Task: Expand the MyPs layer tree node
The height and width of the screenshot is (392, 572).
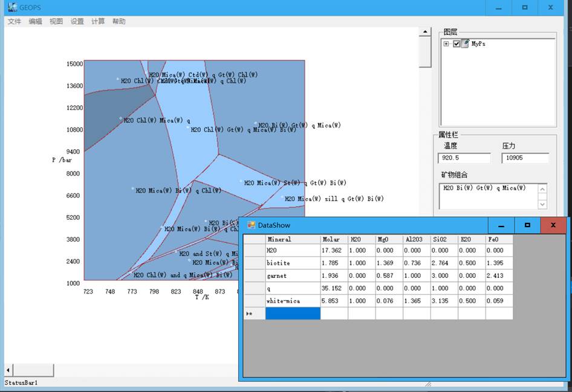Action: click(446, 43)
